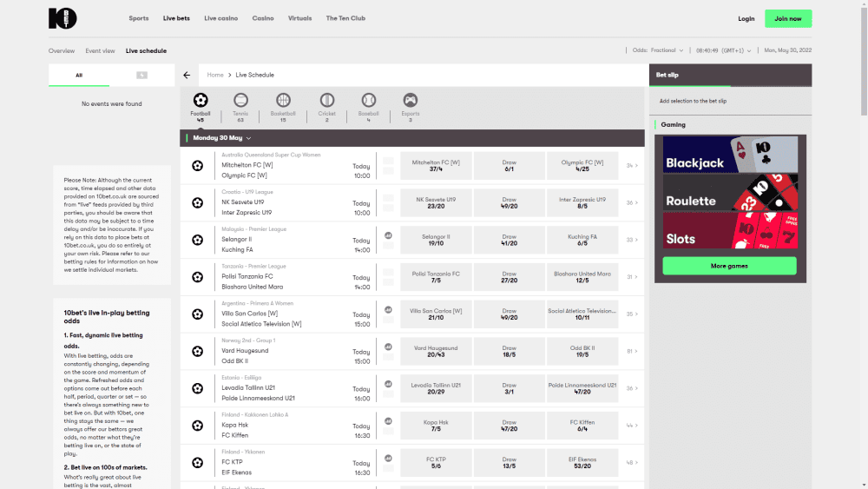Select the Esports controller icon
The image size is (868, 489).
[411, 100]
